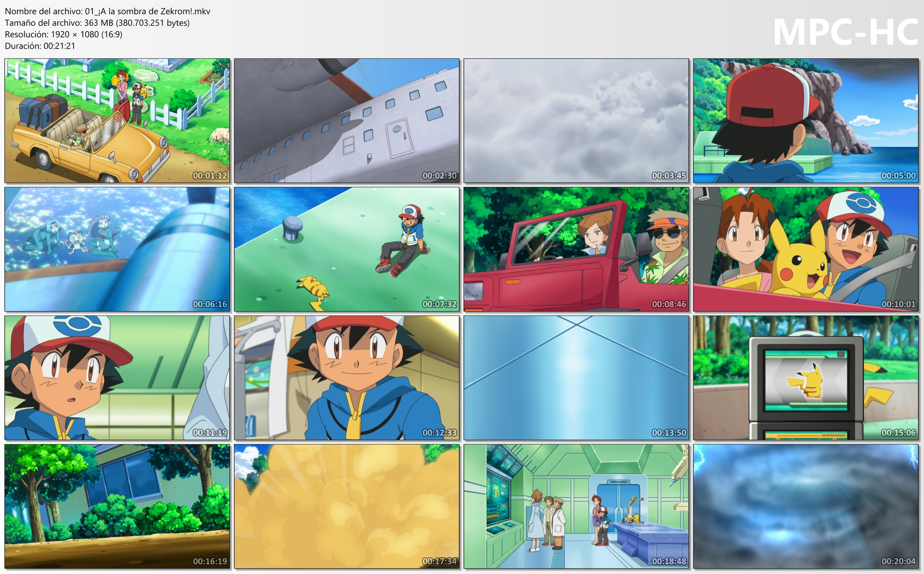Open the red jeep thumbnail 00:08:46
This screenshot has width=924, height=574.
pyautogui.click(x=577, y=249)
